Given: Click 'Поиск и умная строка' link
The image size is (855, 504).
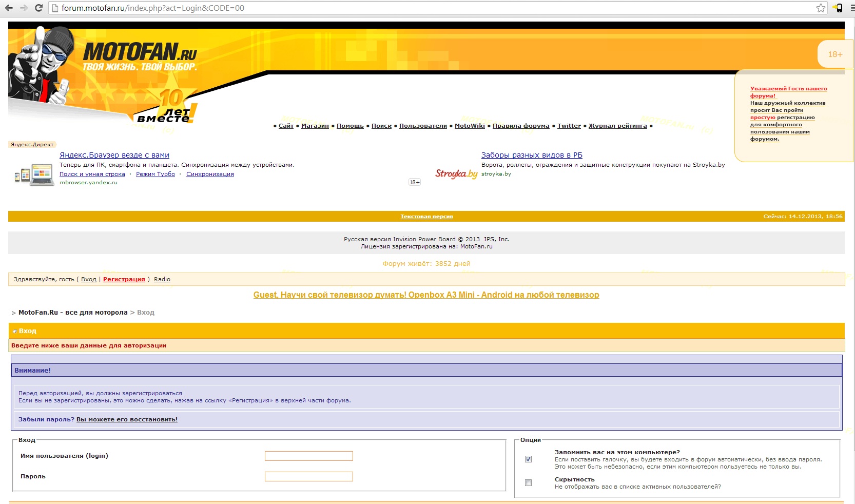Looking at the screenshot, I should pos(92,174).
